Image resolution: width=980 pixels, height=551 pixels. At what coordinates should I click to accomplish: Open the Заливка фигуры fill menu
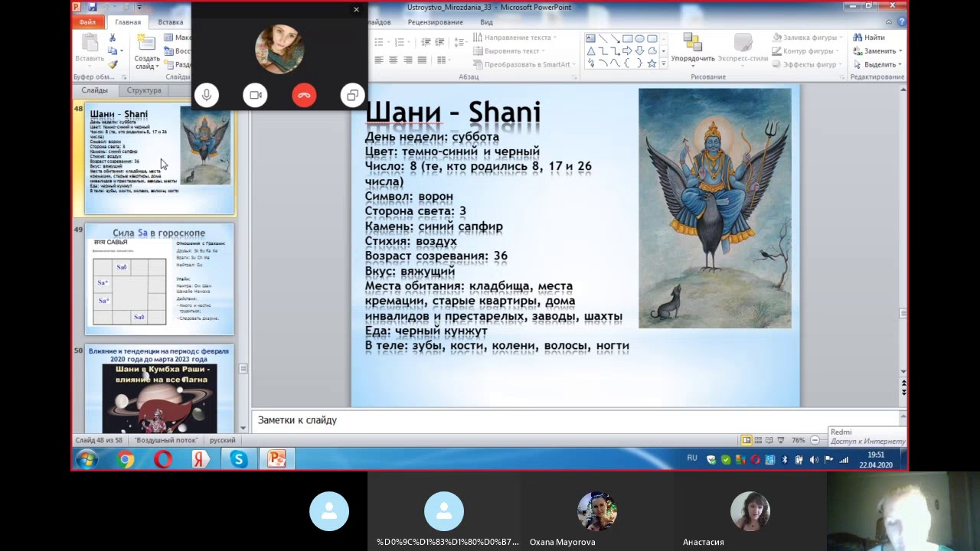pyautogui.click(x=808, y=37)
